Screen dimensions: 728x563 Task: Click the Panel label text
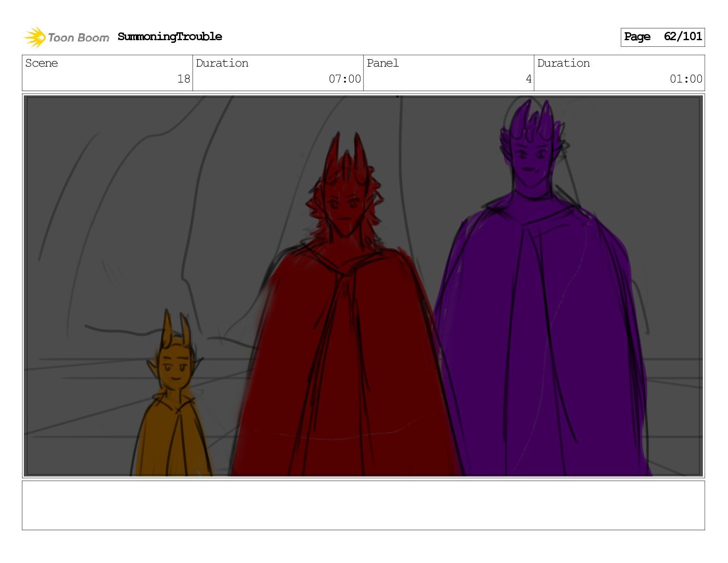point(383,63)
